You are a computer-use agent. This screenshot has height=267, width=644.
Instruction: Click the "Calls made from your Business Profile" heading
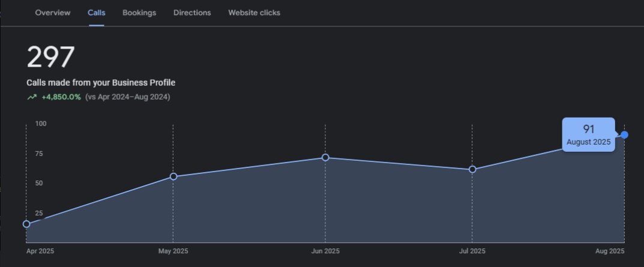coord(101,83)
